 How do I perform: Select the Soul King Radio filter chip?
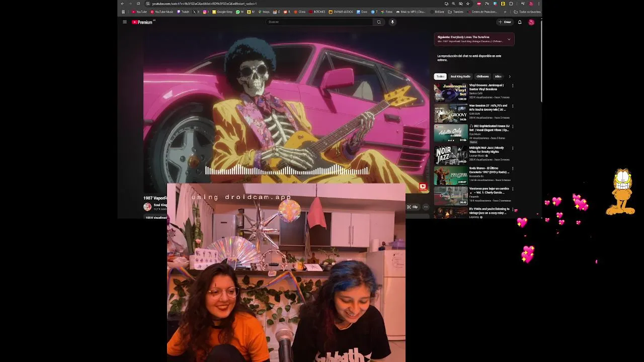[460, 76]
